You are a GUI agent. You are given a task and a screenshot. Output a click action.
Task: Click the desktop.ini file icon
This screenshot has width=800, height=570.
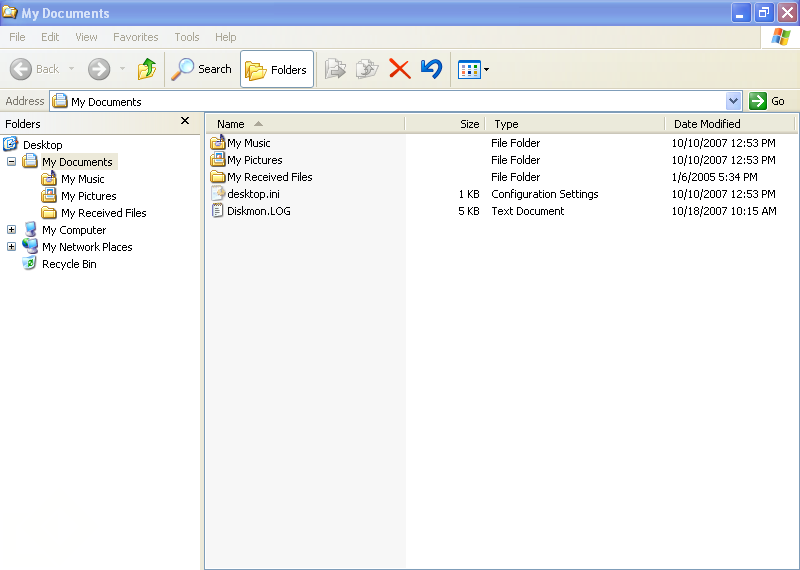[x=218, y=193]
